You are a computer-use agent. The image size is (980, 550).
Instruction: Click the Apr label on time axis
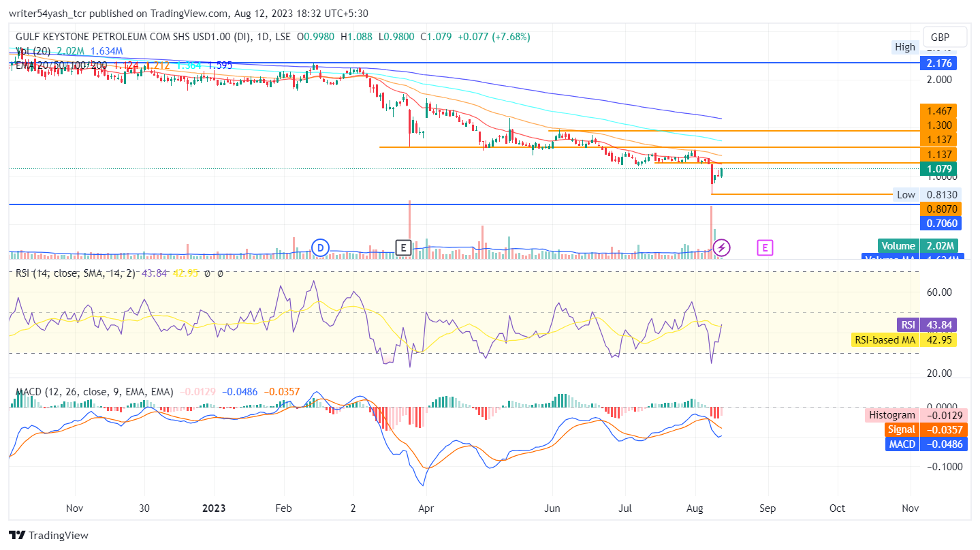tap(426, 508)
